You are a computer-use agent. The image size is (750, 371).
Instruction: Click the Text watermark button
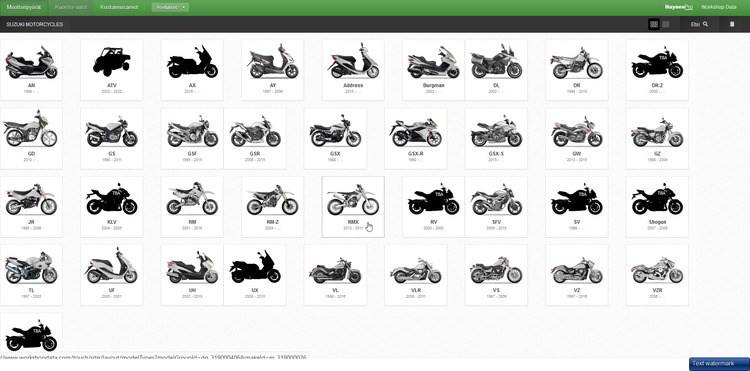pyautogui.click(x=719, y=364)
